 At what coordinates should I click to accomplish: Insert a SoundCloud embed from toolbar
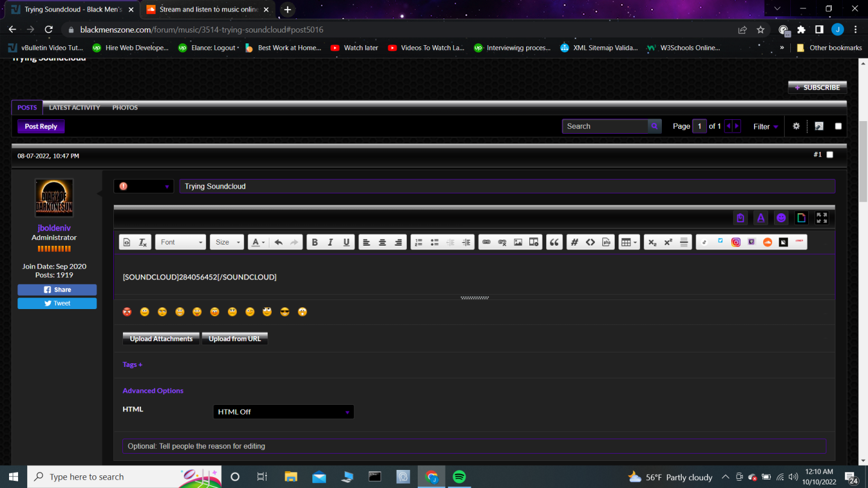[767, 242]
